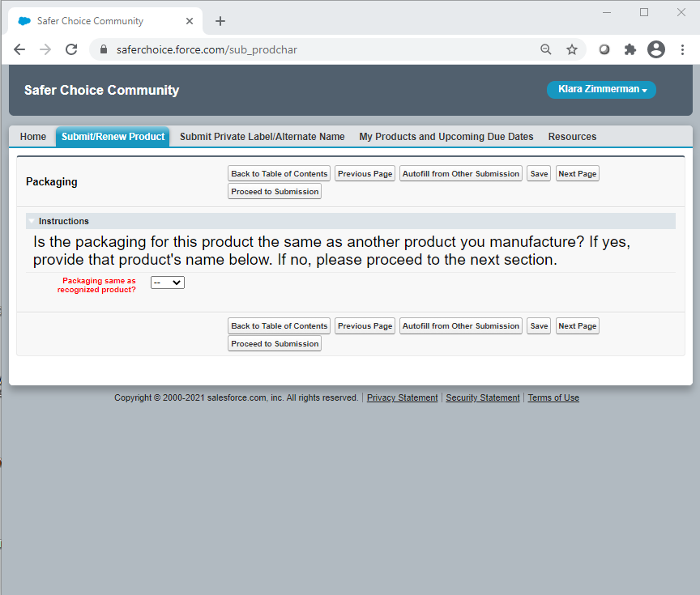Click the browser back arrow
The width and height of the screenshot is (700, 595).
[19, 49]
